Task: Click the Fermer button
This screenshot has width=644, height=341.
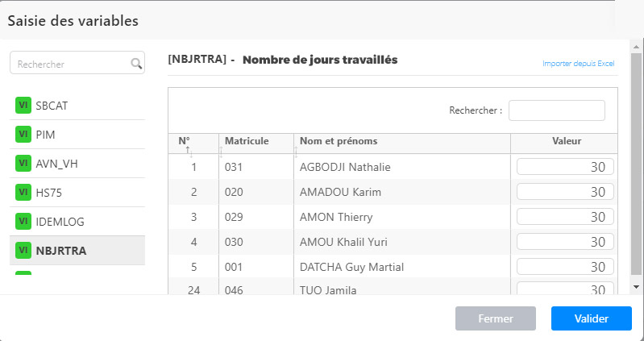Action: (x=496, y=318)
